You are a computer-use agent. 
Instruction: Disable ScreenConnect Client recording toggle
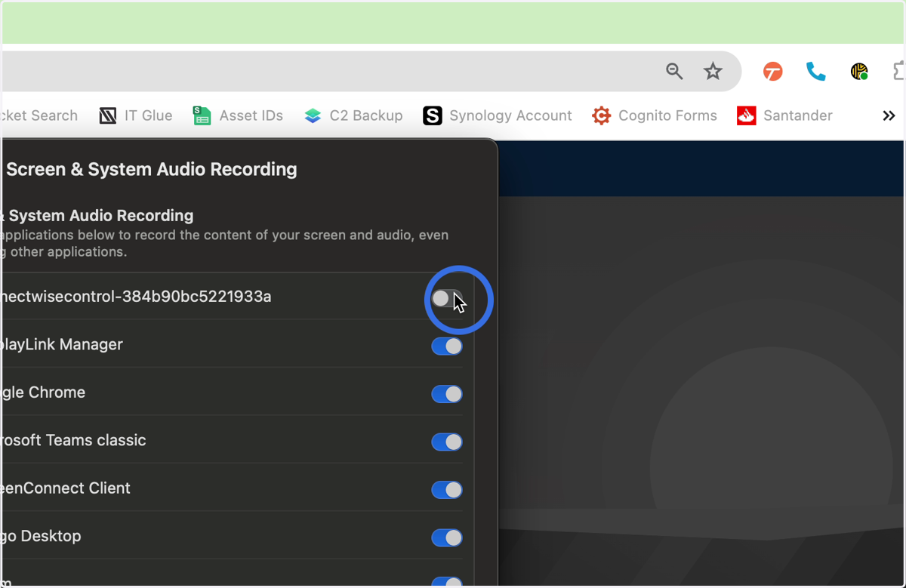447,490
